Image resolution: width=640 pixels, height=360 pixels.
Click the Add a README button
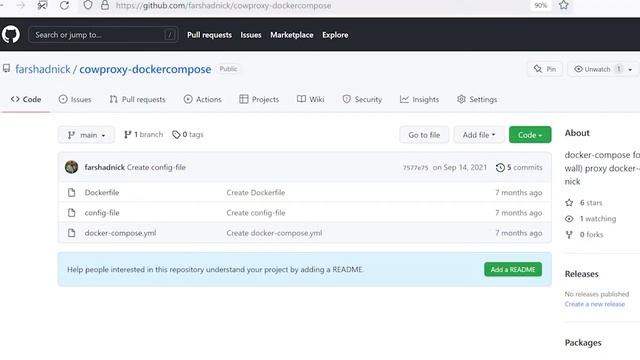tap(513, 269)
